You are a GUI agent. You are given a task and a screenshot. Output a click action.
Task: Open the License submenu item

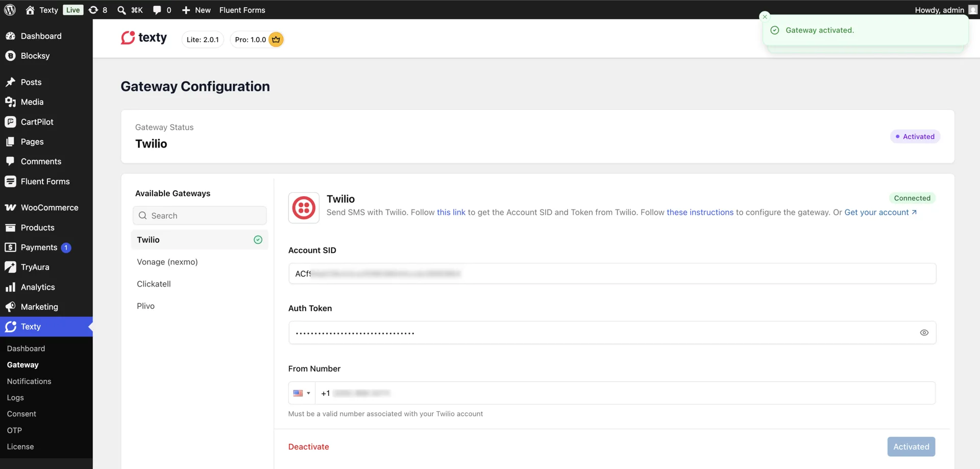[20, 447]
